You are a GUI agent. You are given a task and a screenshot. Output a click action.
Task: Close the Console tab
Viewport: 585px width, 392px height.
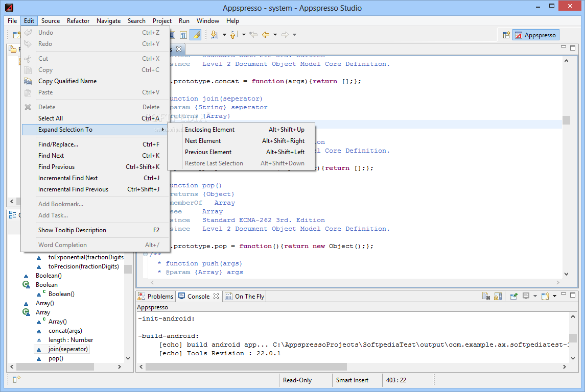[216, 296]
